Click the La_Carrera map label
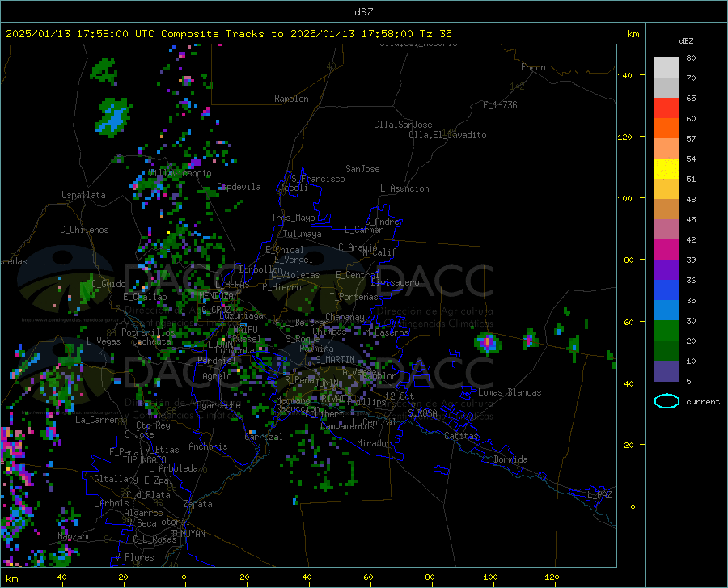 99,420
